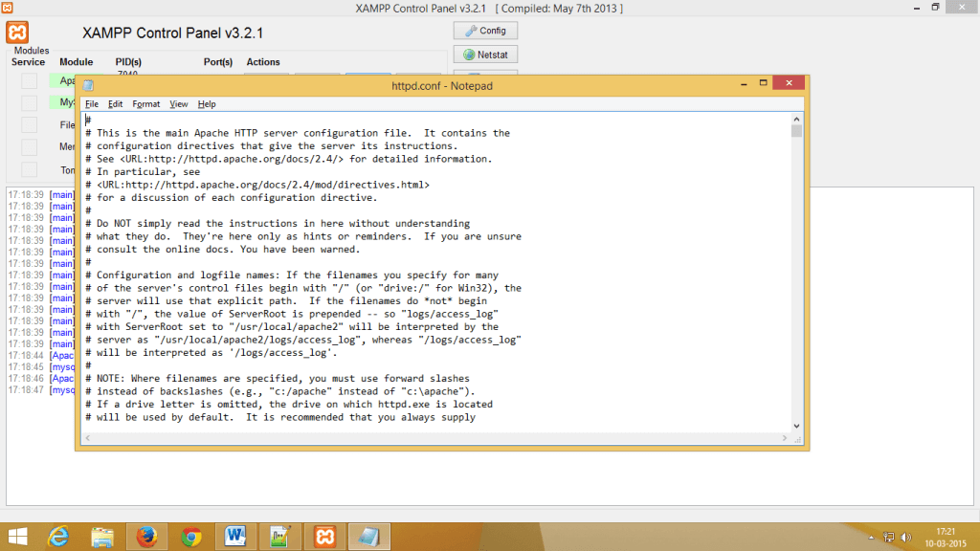The height and width of the screenshot is (551, 980).
Task: Click Notepad horizontal scrollbar right arrow
Action: click(785, 438)
